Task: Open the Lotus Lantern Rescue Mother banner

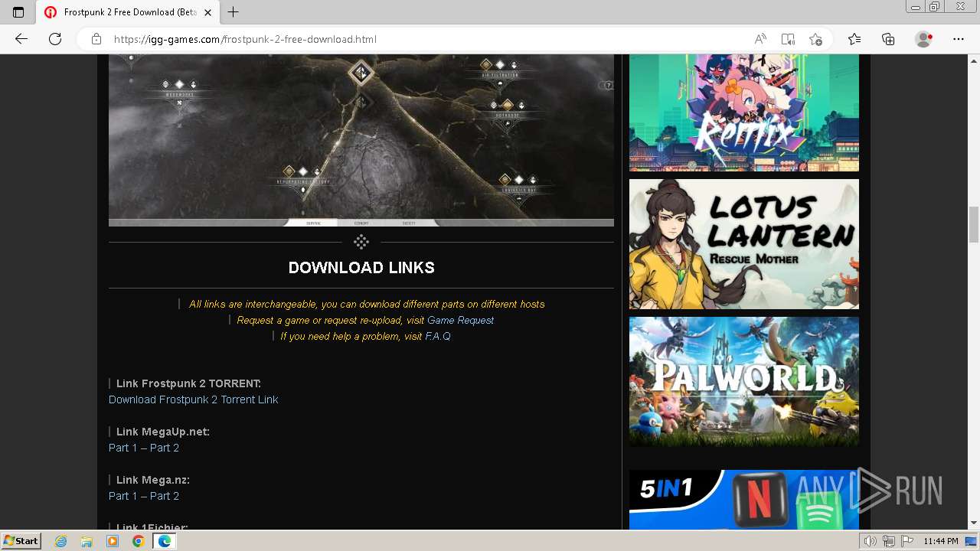Action: pyautogui.click(x=744, y=244)
